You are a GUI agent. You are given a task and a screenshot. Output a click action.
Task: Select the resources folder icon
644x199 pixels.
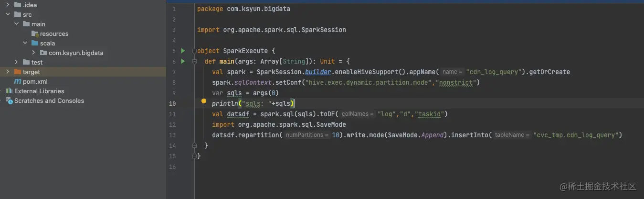tap(35, 33)
